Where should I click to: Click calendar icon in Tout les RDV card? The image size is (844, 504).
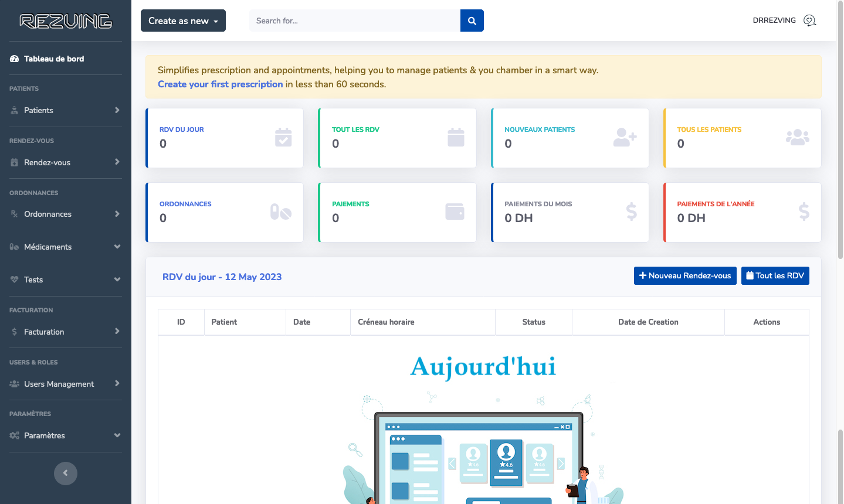pos(456,137)
